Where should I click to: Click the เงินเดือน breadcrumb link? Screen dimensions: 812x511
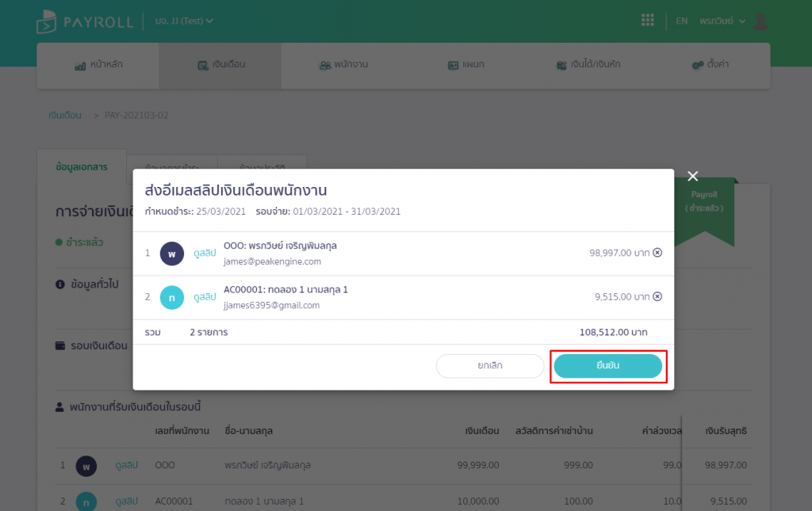[65, 116]
